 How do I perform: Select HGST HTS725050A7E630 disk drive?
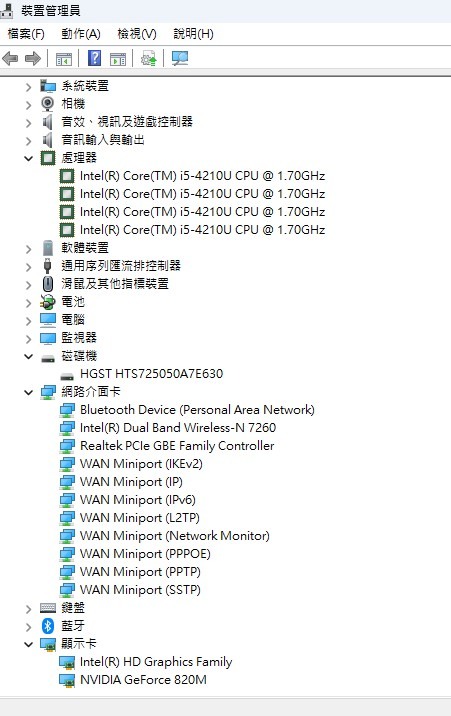click(x=152, y=374)
